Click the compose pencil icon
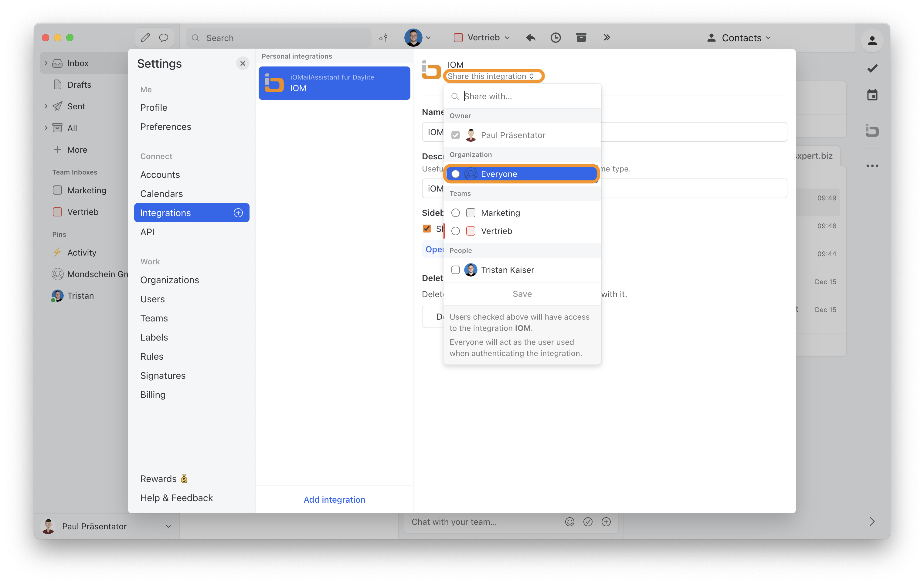 145,38
